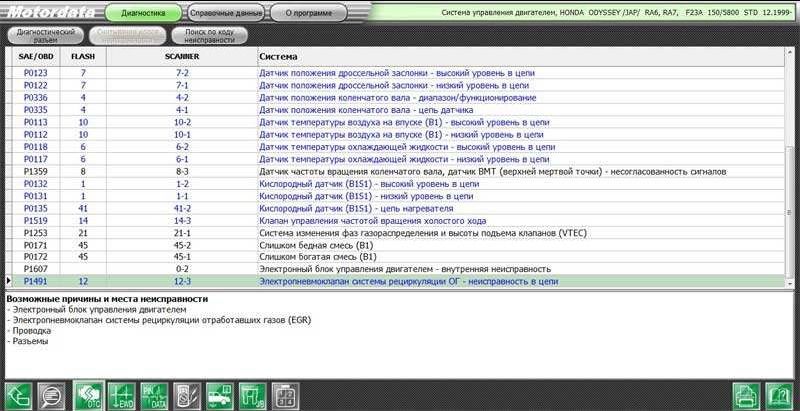Select code P0113 in the list

point(36,122)
